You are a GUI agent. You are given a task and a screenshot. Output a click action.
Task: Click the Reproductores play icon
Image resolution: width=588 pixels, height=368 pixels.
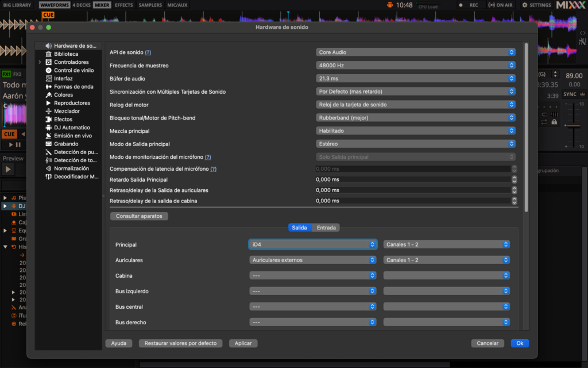click(48, 103)
